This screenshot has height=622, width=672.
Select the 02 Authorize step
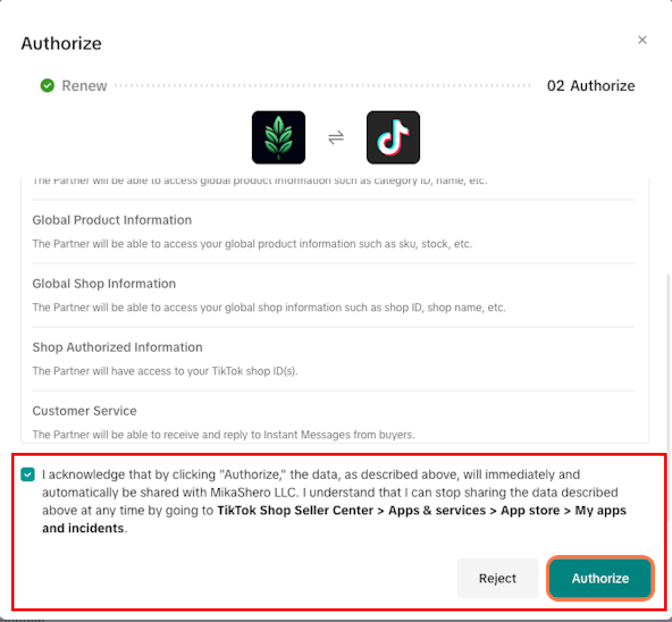591,86
